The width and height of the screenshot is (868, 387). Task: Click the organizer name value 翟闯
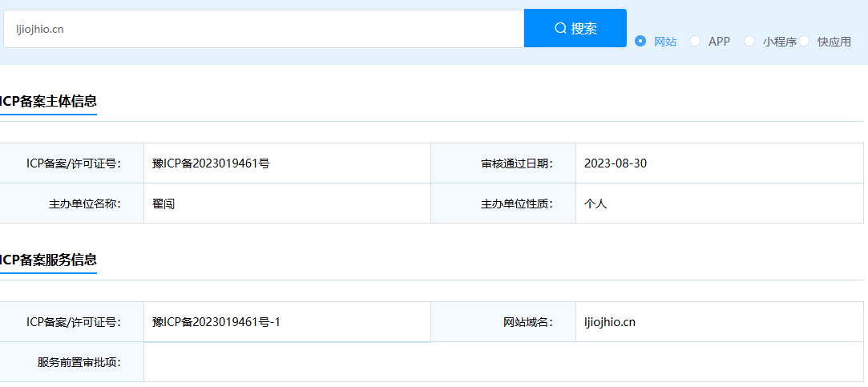(164, 204)
